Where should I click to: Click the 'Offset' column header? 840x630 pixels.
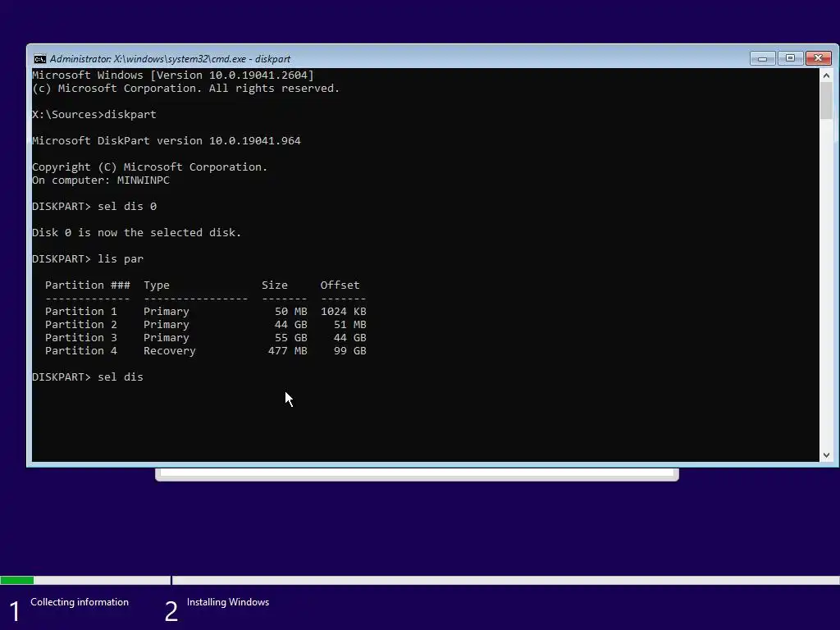click(340, 285)
